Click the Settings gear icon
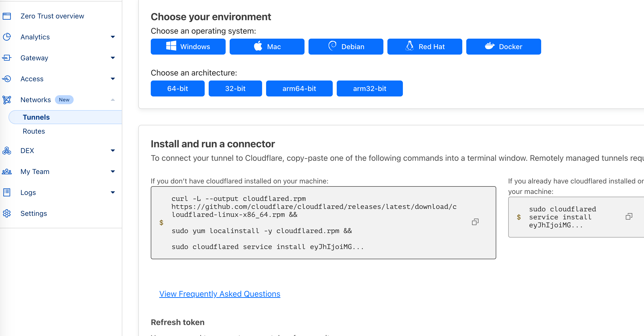 click(x=7, y=213)
